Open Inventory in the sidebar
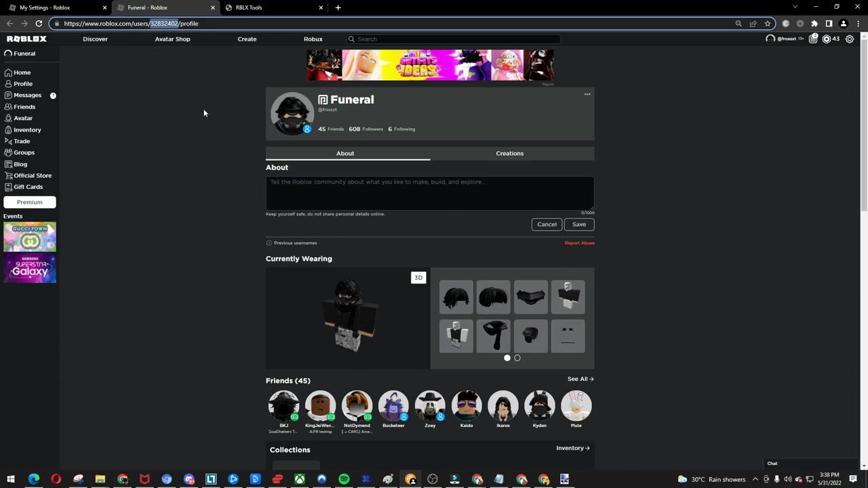The width and height of the screenshot is (868, 488). coord(22,129)
